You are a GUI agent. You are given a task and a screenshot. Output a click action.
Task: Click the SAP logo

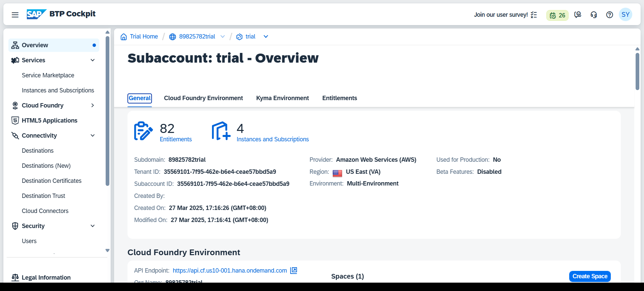coord(36,14)
